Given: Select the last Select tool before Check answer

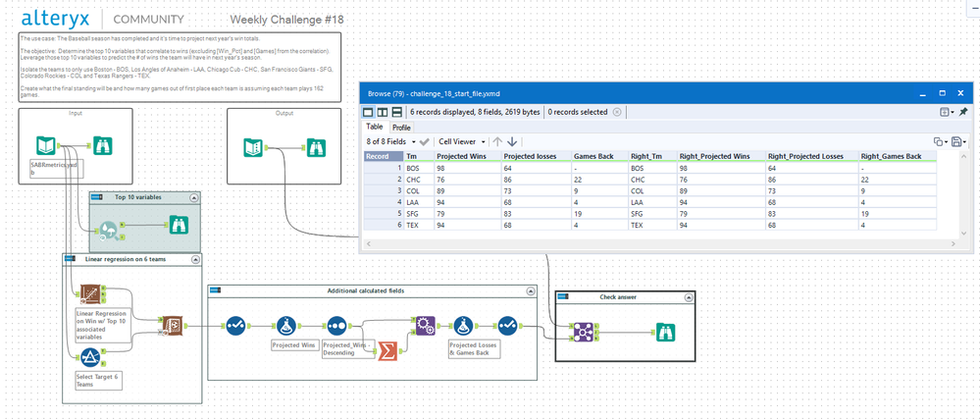Looking at the screenshot, I should tap(507, 326).
